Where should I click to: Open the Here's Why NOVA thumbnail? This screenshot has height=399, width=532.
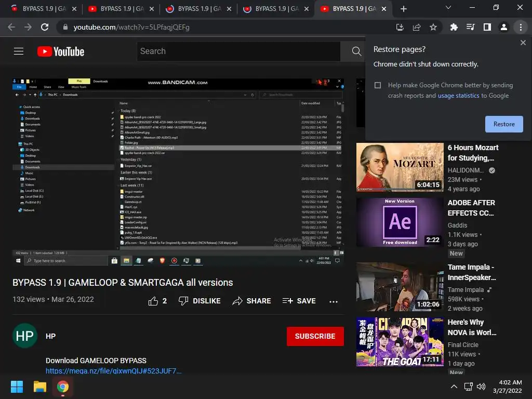tap(400, 342)
